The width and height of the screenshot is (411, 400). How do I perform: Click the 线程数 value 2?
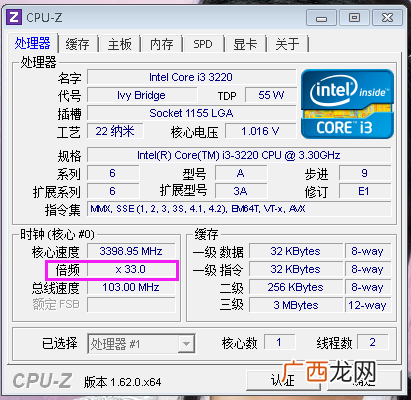coord(373,342)
